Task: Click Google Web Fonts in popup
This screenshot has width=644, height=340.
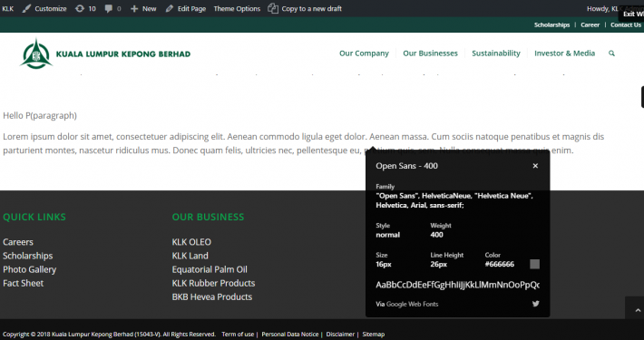Action: point(413,305)
